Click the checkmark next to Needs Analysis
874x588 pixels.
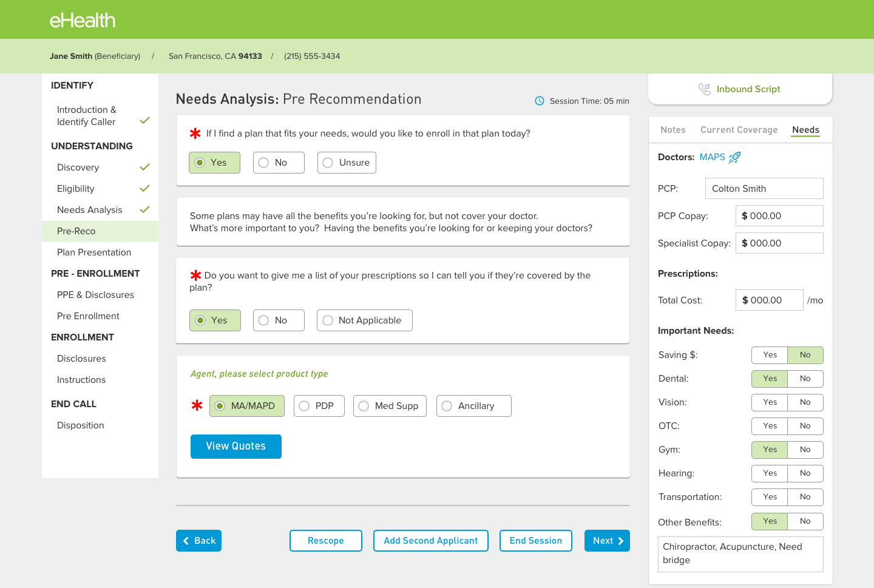[144, 209]
